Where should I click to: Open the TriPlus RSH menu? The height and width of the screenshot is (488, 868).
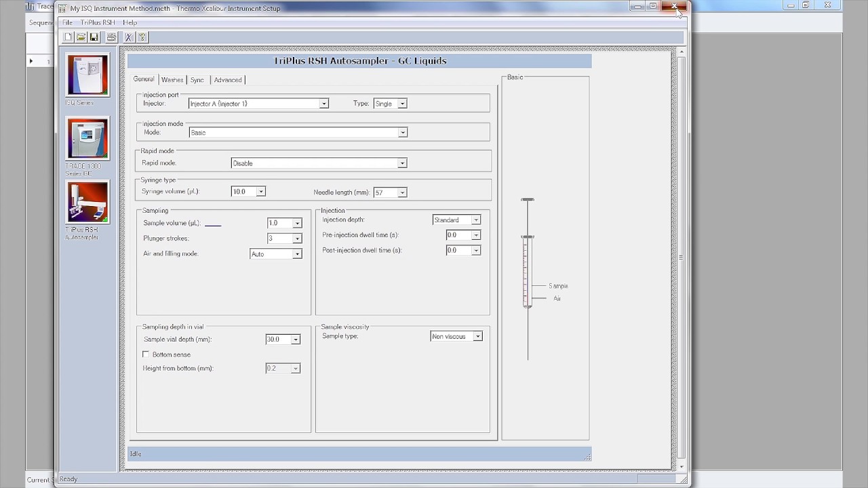click(98, 22)
